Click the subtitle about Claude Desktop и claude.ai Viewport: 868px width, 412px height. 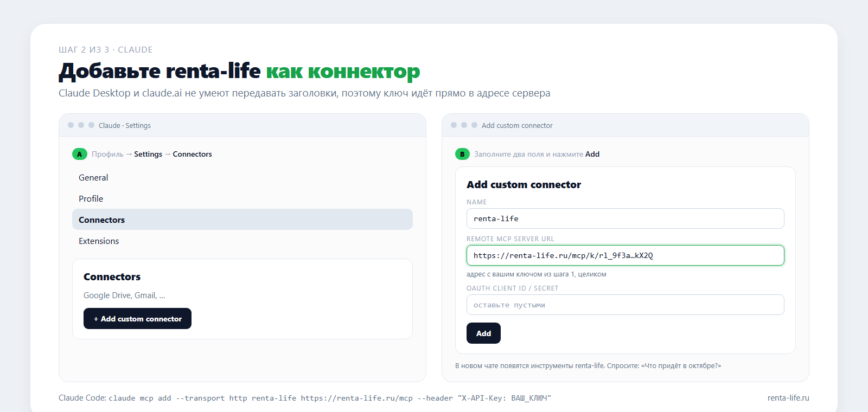coord(304,93)
